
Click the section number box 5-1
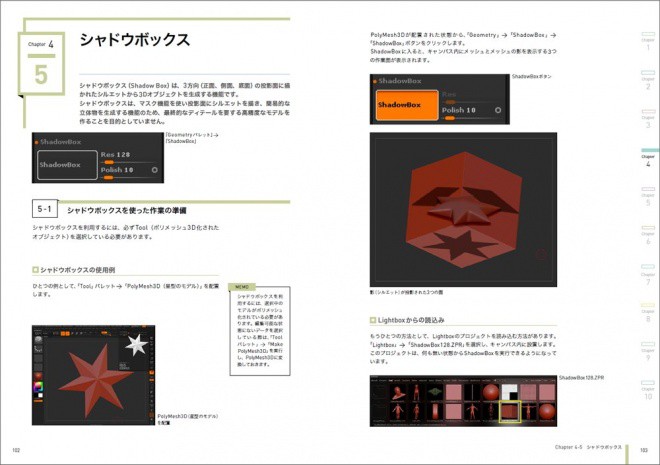(45, 209)
